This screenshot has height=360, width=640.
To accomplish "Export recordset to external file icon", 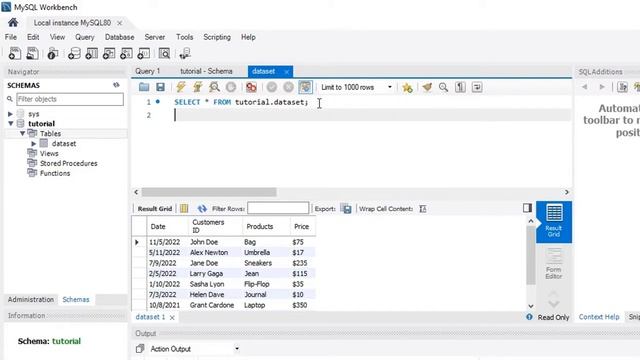I will 346,209.
